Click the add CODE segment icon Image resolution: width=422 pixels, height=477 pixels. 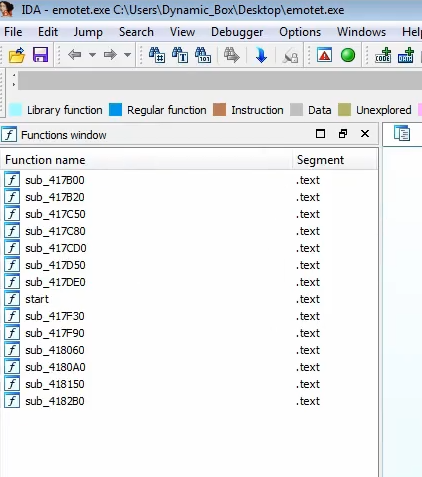pos(383,55)
